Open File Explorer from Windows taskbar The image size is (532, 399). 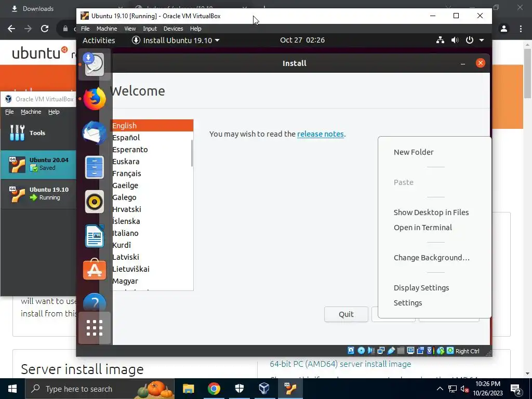tap(188, 389)
